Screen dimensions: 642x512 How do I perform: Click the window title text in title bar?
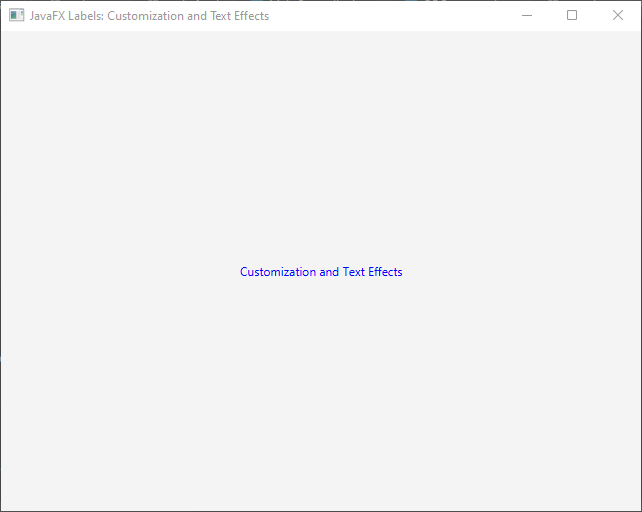click(x=149, y=16)
